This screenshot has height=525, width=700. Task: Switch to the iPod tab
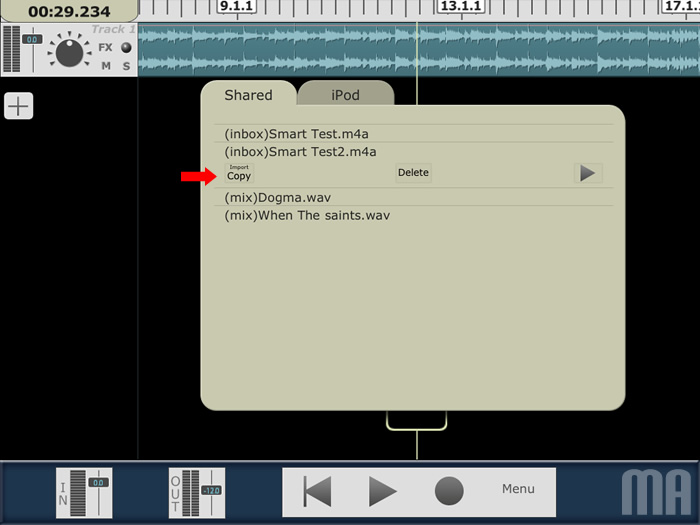pos(346,94)
